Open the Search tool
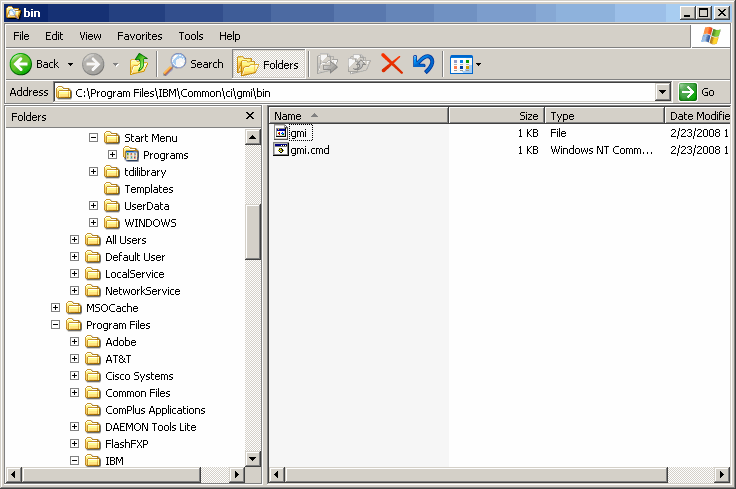 coord(195,64)
